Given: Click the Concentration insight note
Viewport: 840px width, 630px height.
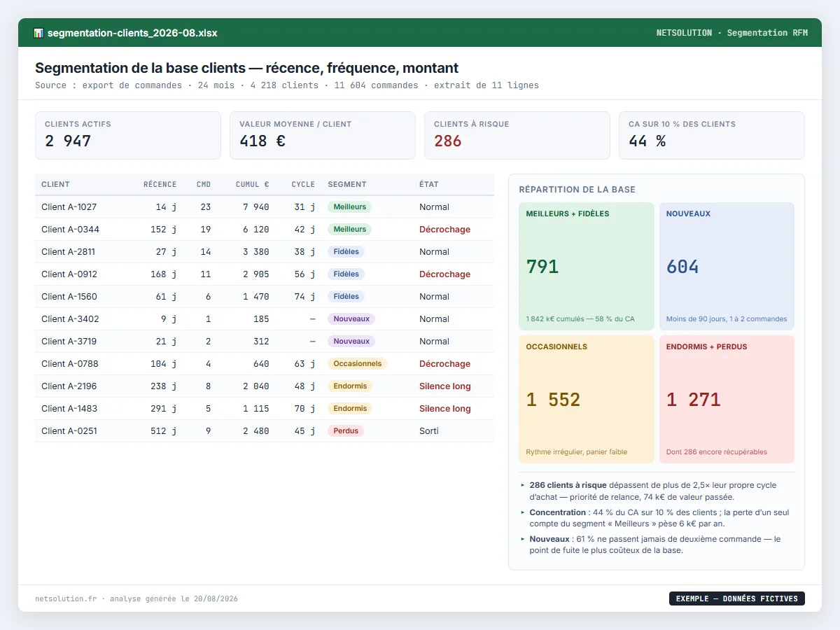Looking at the screenshot, I should (657, 518).
